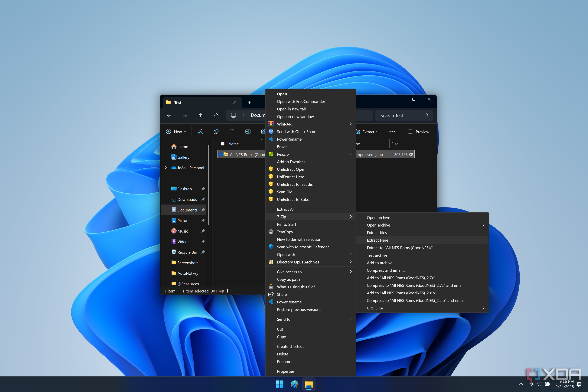Click the search magnifier icon in Search Test
Viewport: 588px width, 392px height.
point(426,115)
